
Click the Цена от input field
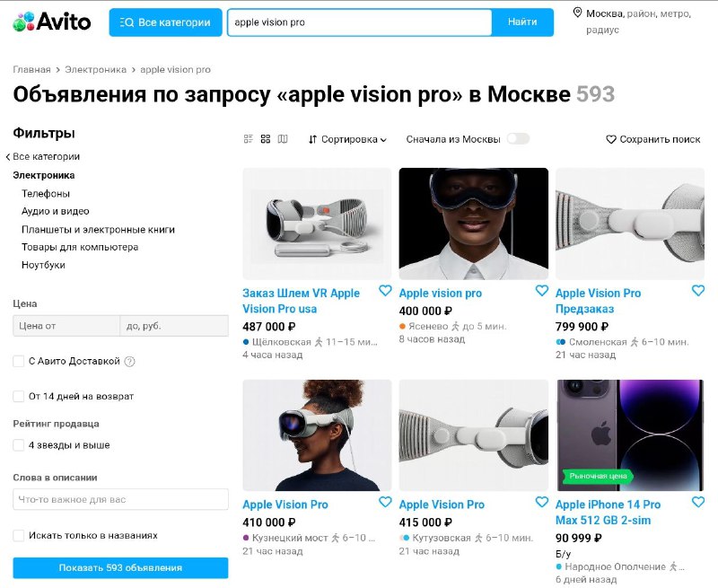tap(66, 326)
